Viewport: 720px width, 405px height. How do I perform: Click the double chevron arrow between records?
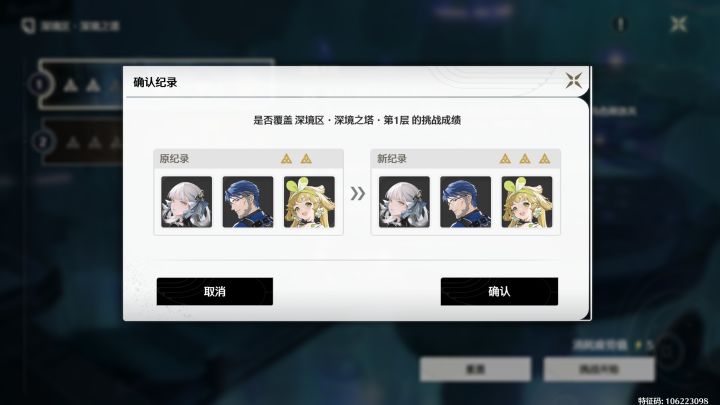click(x=358, y=193)
